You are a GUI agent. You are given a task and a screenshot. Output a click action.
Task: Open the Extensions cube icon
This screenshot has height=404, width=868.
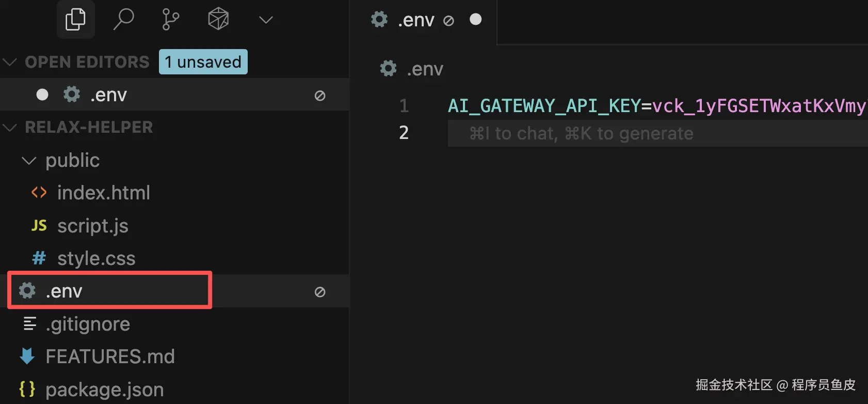tap(218, 20)
